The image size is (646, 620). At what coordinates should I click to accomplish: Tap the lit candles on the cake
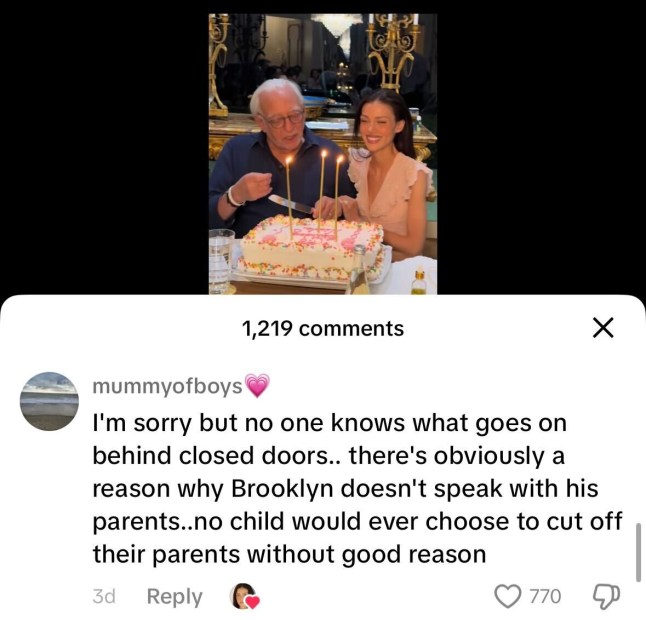pos(316,194)
